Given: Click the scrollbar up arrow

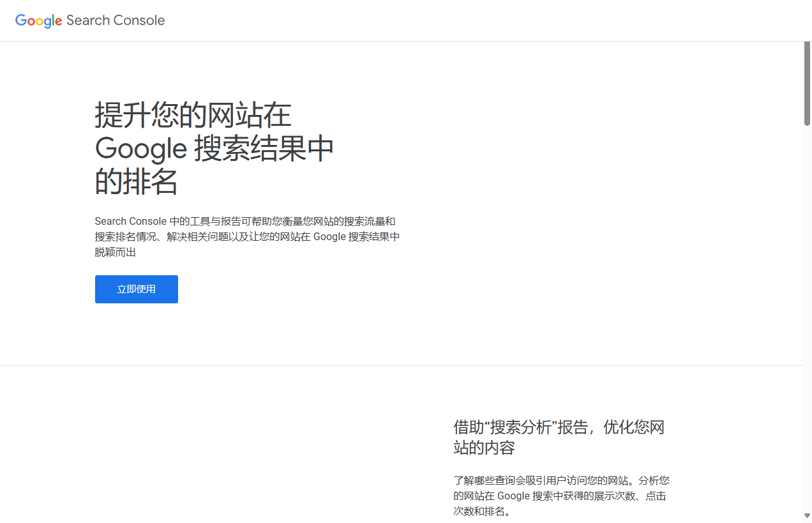Looking at the screenshot, I should [807, 46].
